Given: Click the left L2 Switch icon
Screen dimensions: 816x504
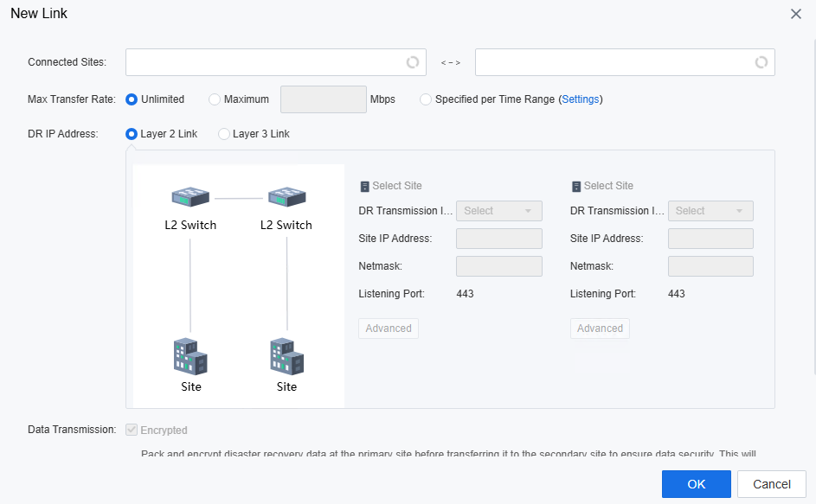Looking at the screenshot, I should click(x=190, y=197).
